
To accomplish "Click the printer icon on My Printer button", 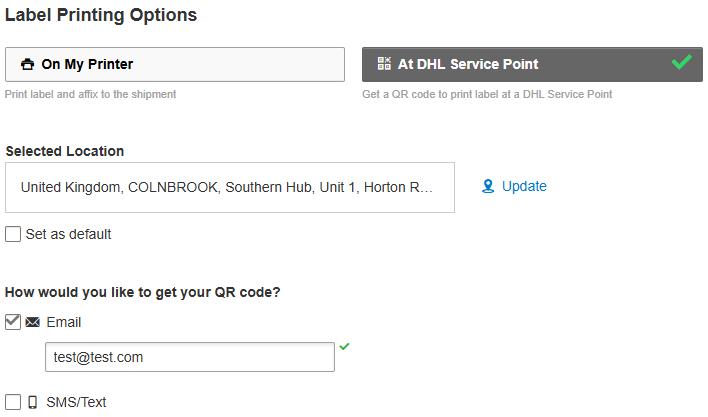I will [27, 64].
